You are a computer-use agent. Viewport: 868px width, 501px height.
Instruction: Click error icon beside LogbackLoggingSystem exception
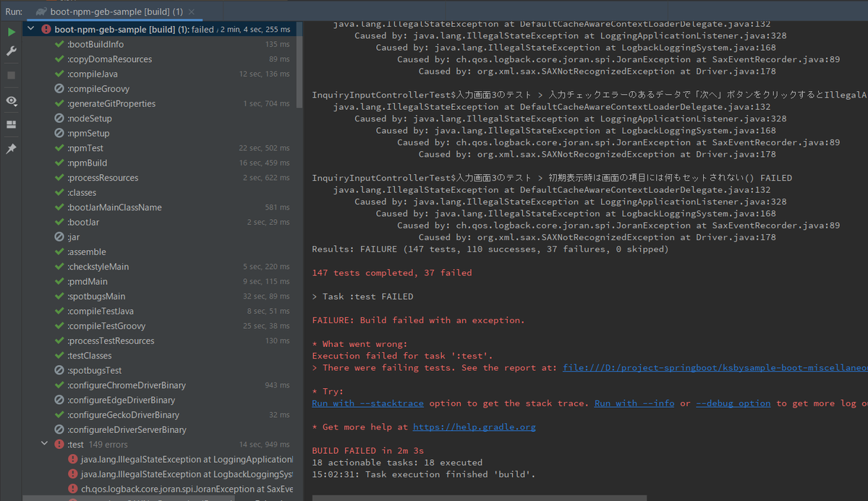click(72, 474)
